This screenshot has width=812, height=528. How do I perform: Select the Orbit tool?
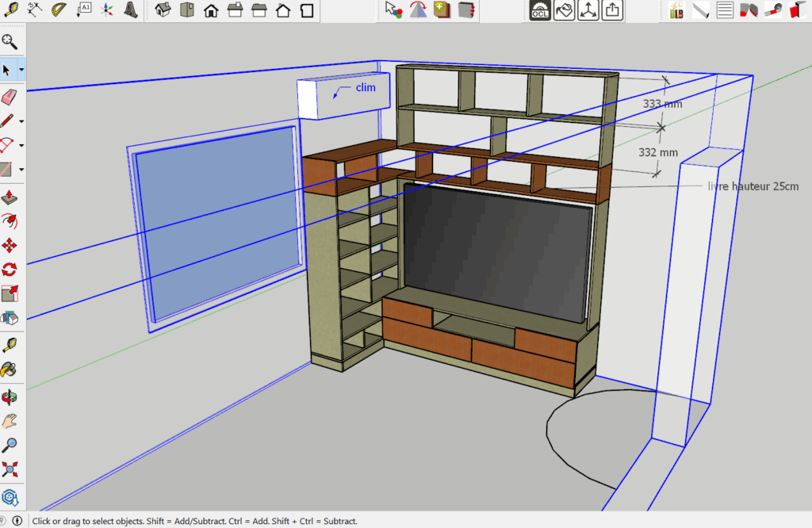click(x=10, y=396)
